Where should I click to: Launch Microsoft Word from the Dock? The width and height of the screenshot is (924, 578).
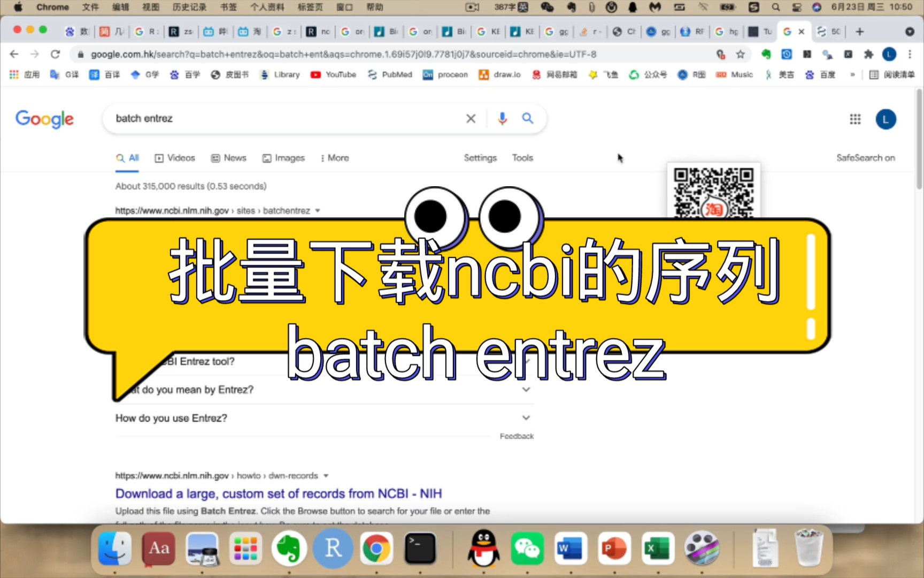point(571,548)
